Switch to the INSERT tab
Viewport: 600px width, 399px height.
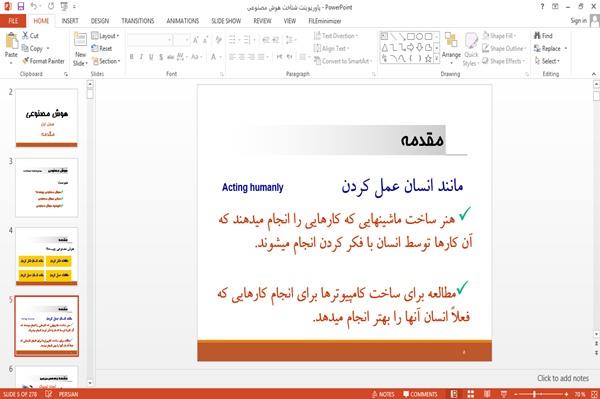[x=70, y=21]
